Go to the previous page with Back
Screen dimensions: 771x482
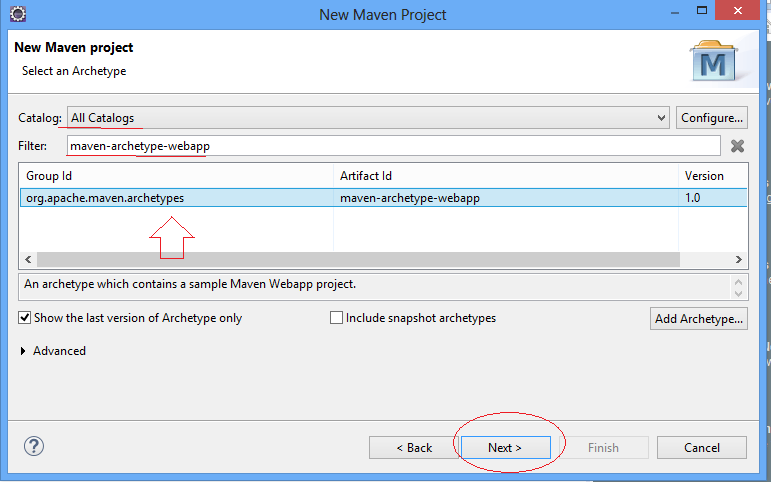pos(414,448)
